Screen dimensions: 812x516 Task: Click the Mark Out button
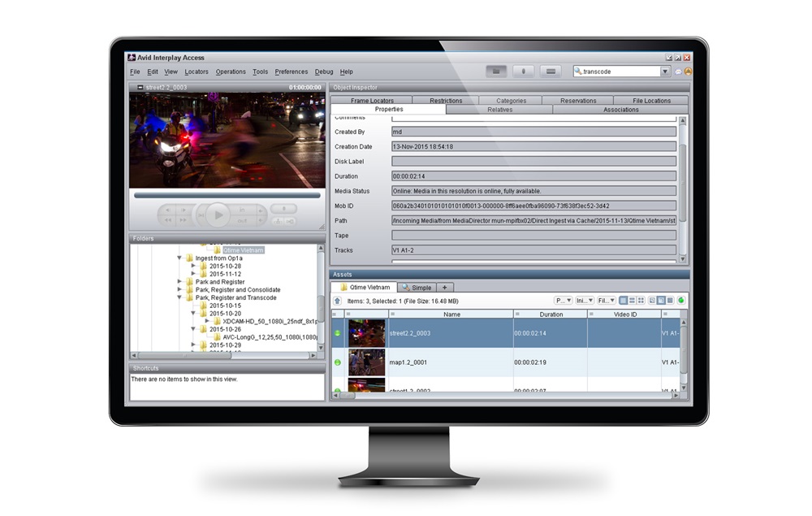click(244, 221)
